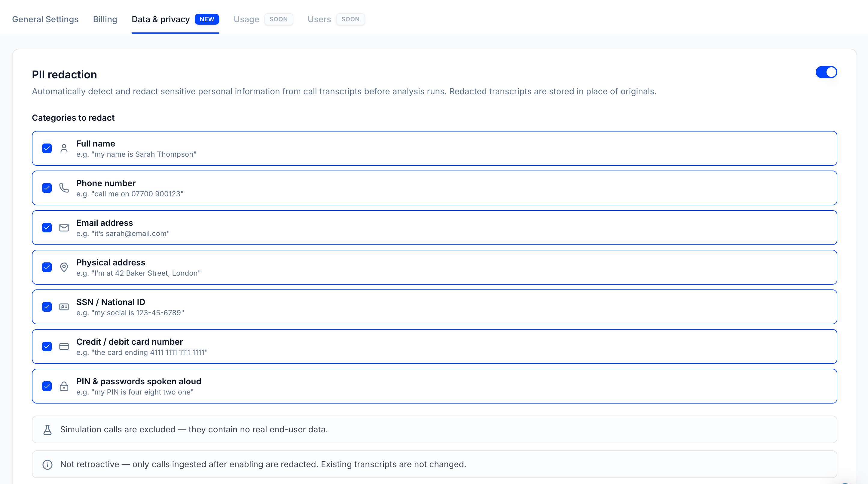The width and height of the screenshot is (868, 484).
Task: Click the "Simulation calls are excluded" notice text
Action: [194, 429]
